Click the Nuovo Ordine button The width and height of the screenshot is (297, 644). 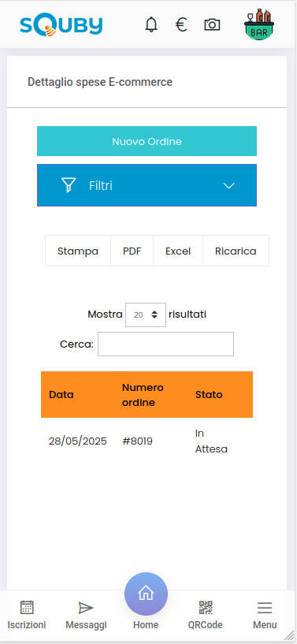click(x=147, y=141)
